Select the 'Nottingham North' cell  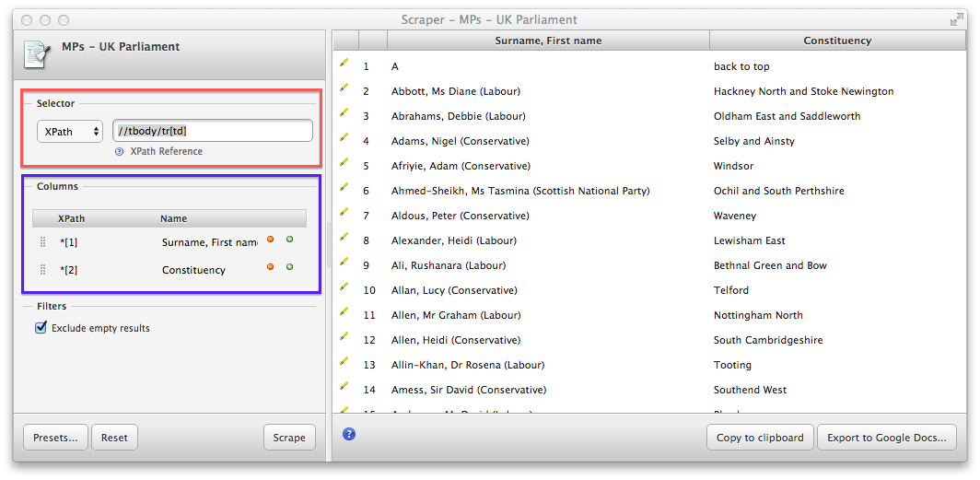click(758, 315)
